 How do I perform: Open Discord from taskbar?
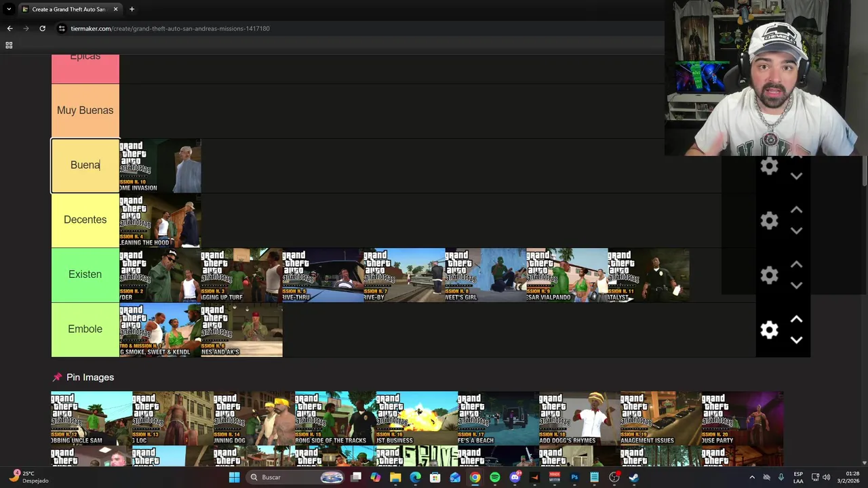(x=515, y=477)
